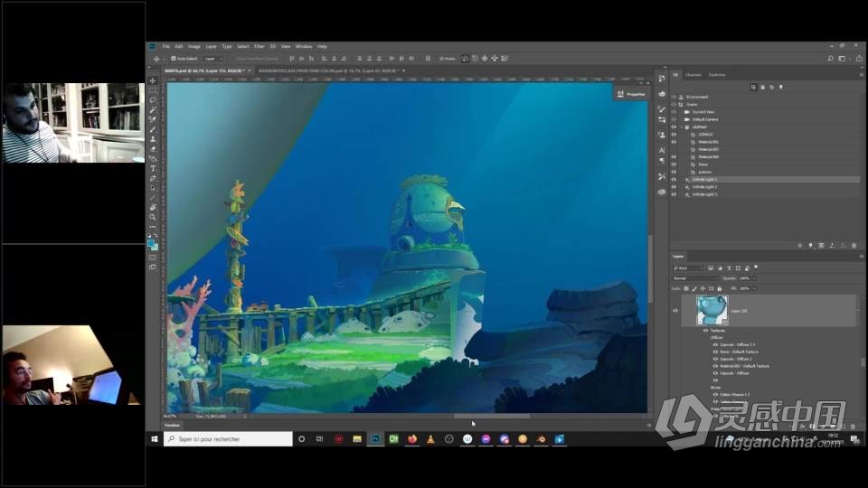Toggle visibility of Scene item

[x=674, y=105]
